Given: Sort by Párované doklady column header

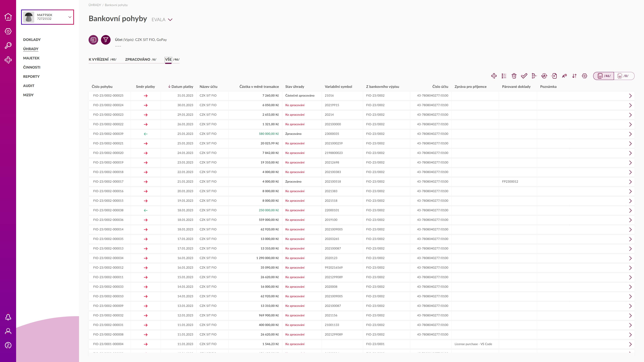Looking at the screenshot, I should click(516, 87).
